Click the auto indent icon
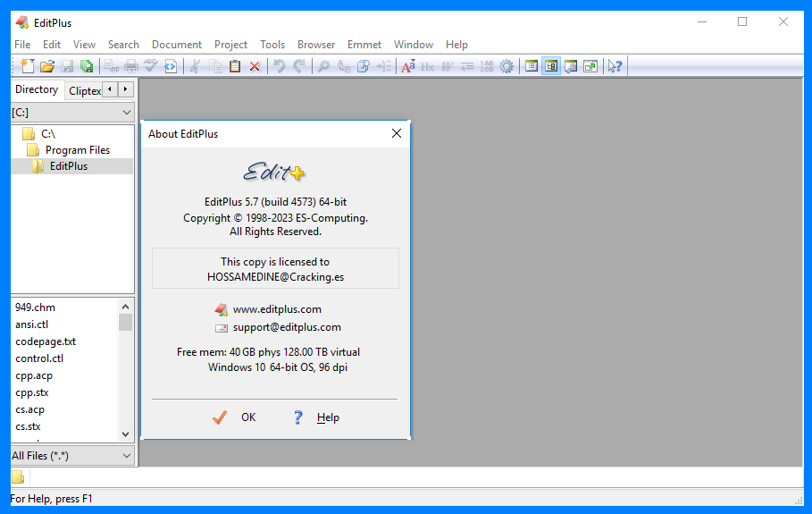This screenshot has height=514, width=812. (467, 66)
